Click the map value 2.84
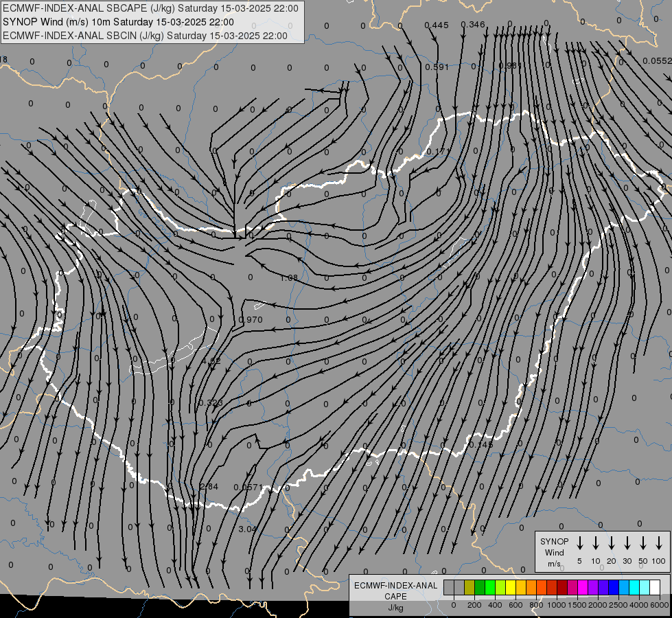Screen dimensions: 672x618 point(209,486)
